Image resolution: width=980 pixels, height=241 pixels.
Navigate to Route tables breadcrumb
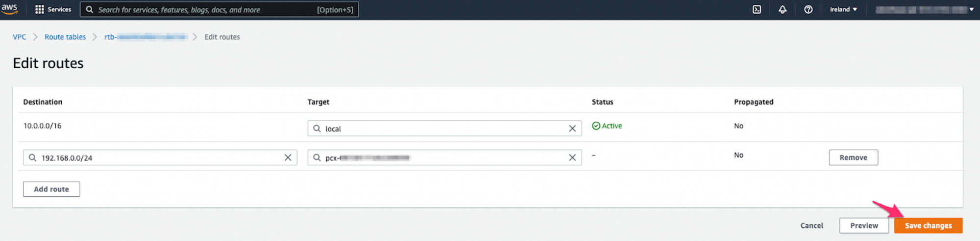pyautogui.click(x=65, y=37)
